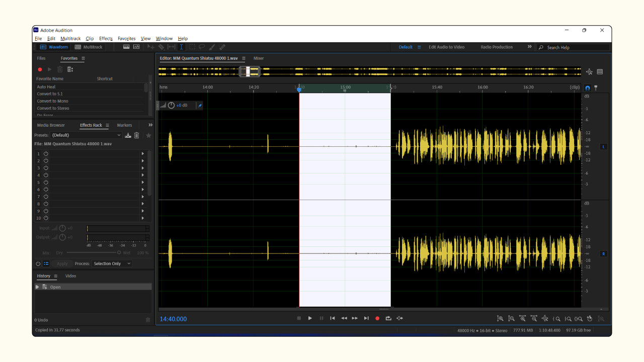Run Auto Heal favorite
The height and width of the screenshot is (362, 644).
tap(46, 87)
